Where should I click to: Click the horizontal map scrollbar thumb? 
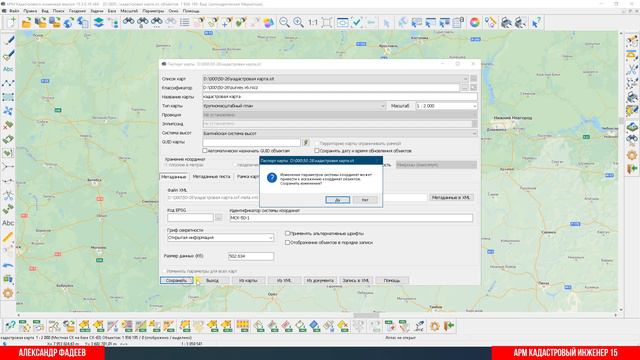click(x=366, y=315)
